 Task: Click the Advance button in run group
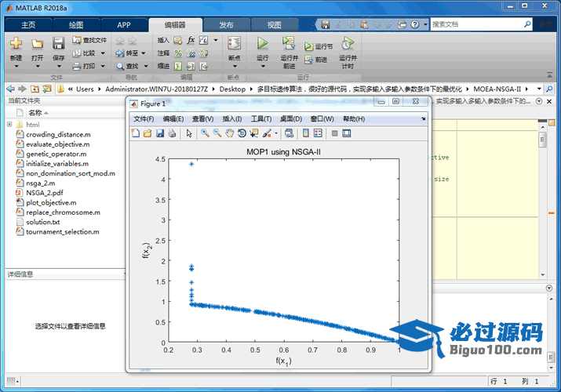316,60
